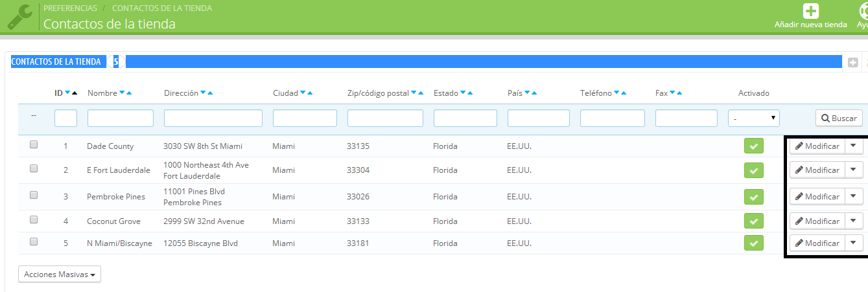868x292 pixels.
Task: Expand Activado filter dropdown
Action: (x=753, y=118)
